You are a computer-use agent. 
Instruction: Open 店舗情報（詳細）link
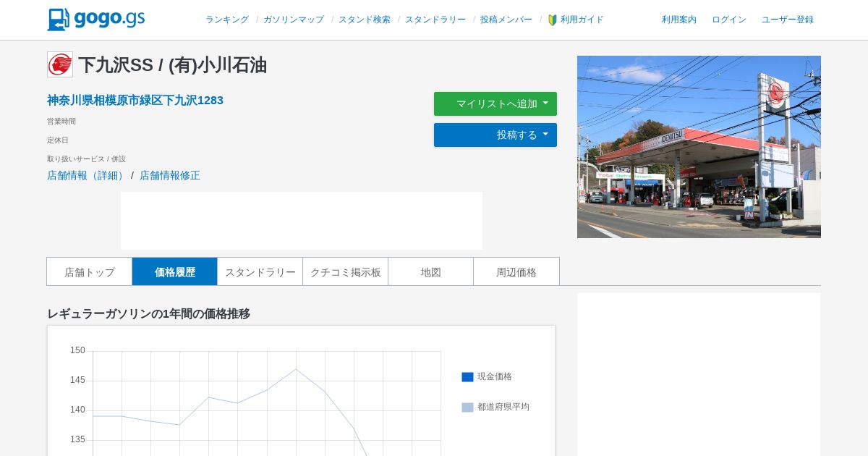pyautogui.click(x=88, y=175)
